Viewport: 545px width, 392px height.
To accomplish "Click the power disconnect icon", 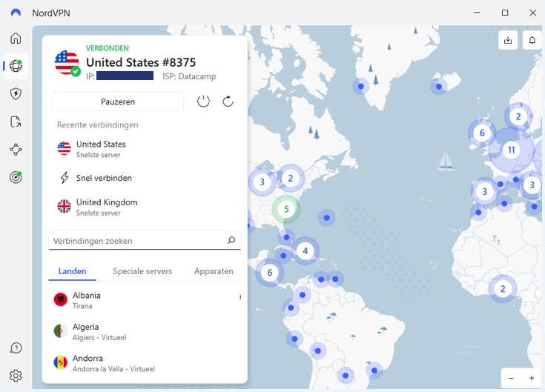I will click(x=203, y=102).
